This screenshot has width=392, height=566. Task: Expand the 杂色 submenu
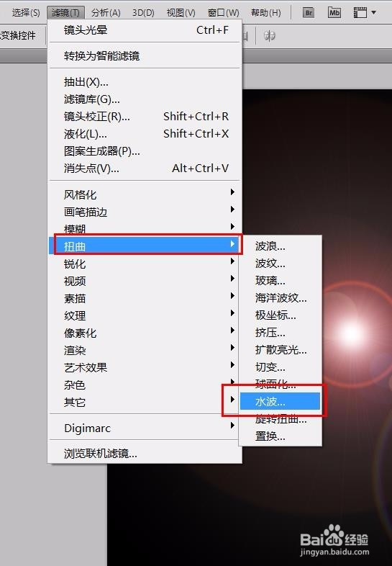145,385
